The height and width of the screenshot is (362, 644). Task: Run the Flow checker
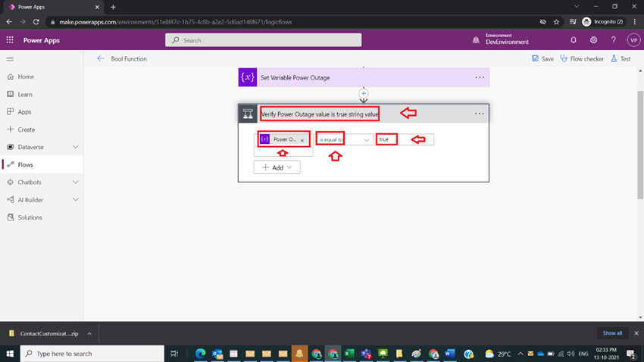click(582, 58)
